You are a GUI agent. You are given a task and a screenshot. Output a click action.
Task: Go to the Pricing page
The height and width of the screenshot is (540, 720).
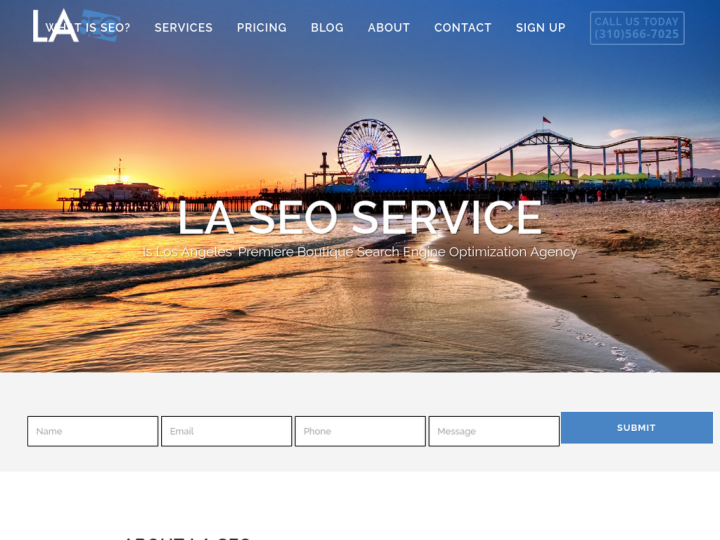tap(262, 28)
